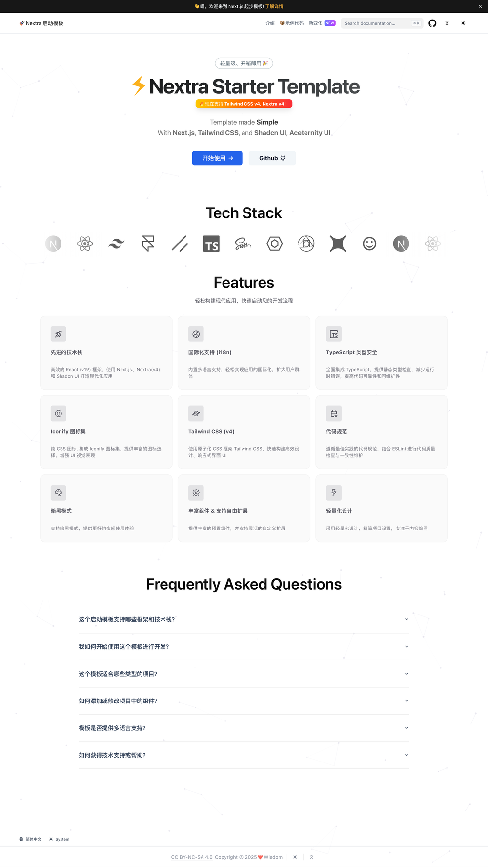Expand FAQ 模板是否提供多语言支持?

coord(244,728)
